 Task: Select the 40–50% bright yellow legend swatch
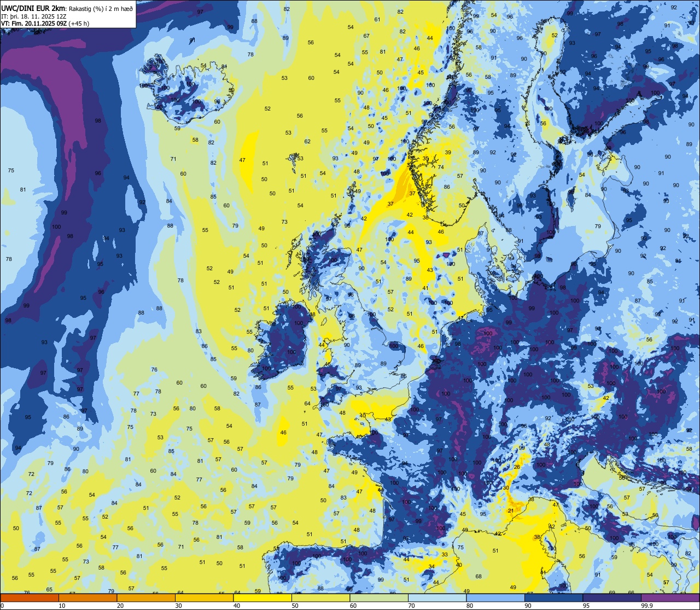tap(262, 597)
